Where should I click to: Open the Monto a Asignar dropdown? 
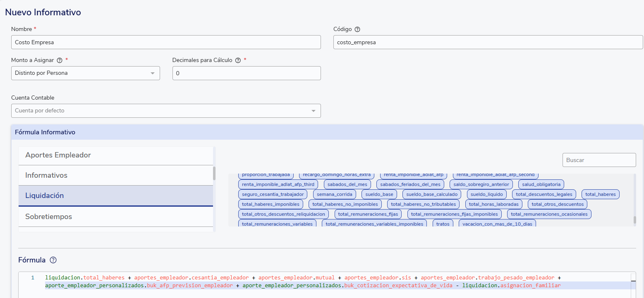click(x=85, y=73)
